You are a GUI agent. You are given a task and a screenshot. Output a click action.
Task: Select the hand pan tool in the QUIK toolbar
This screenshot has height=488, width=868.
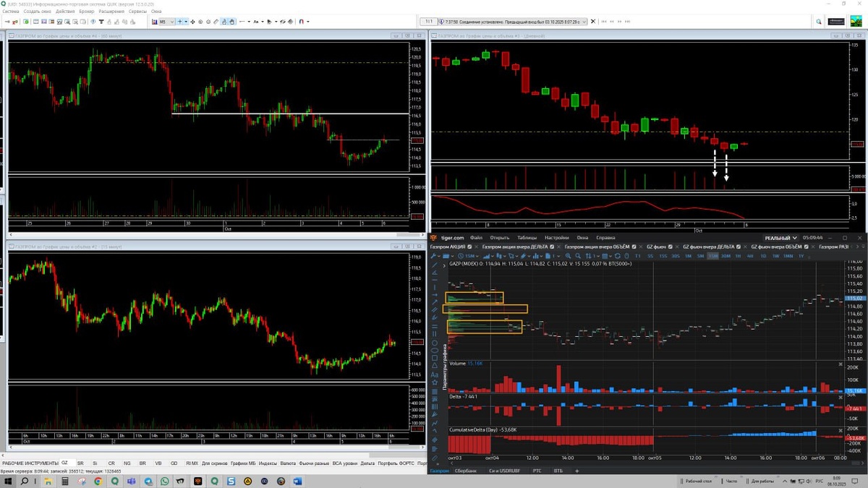(232, 22)
